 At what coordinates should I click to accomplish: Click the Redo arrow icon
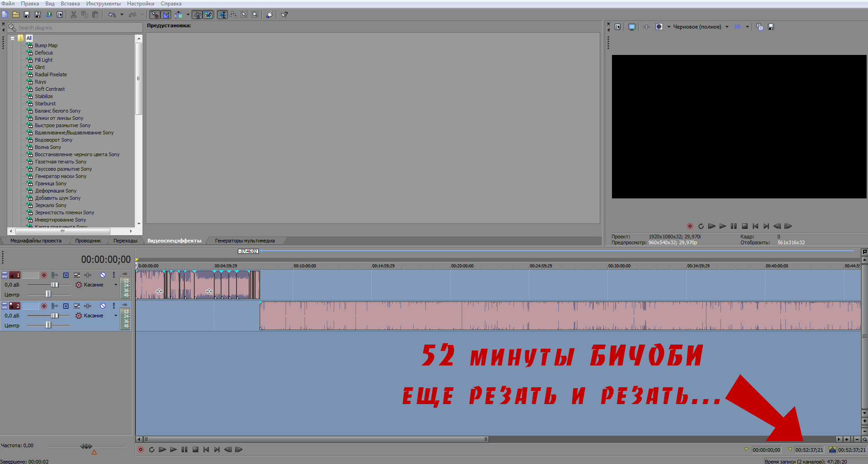click(133, 15)
